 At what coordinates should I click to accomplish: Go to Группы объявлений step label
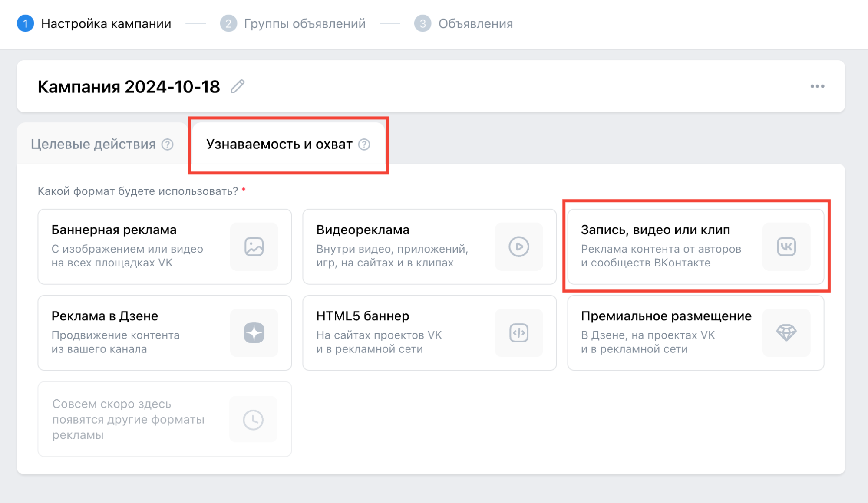tap(305, 24)
